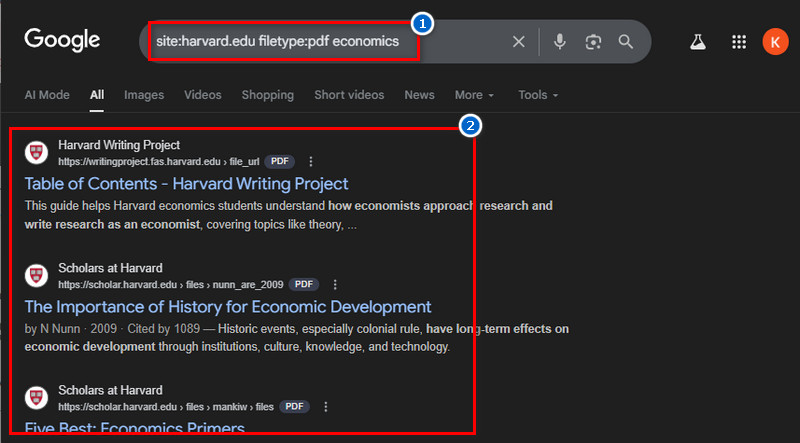
Task: Open Search Labs flask icon
Action: [698, 42]
